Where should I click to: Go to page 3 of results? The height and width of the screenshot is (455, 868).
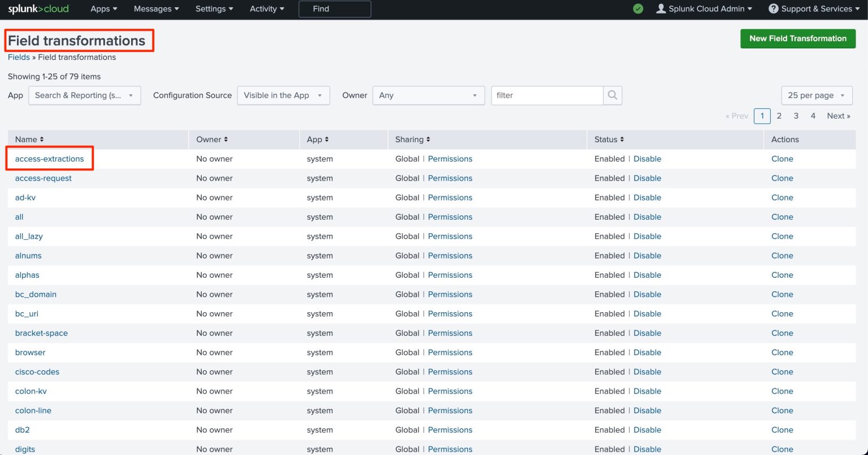coord(796,116)
